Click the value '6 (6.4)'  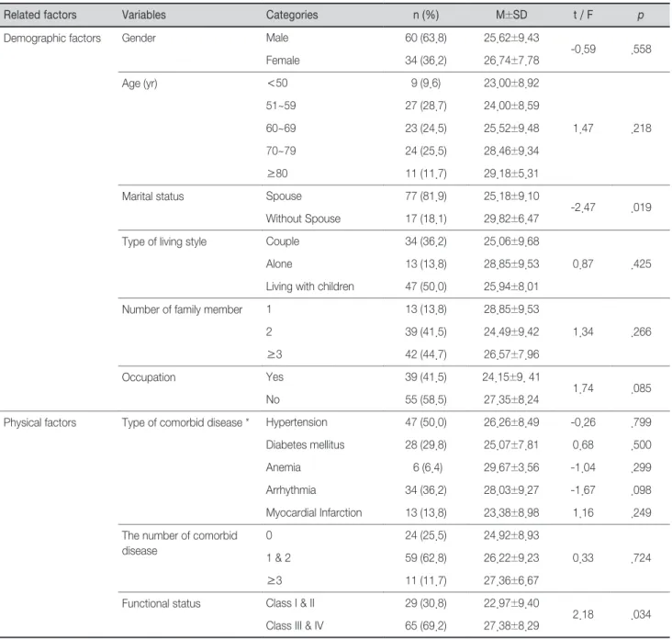tap(427, 467)
